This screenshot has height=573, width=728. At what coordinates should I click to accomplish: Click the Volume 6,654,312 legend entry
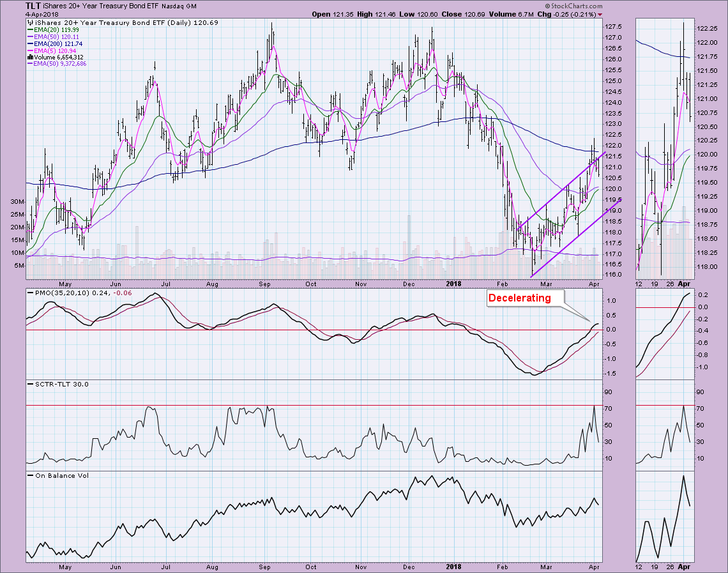click(x=58, y=57)
